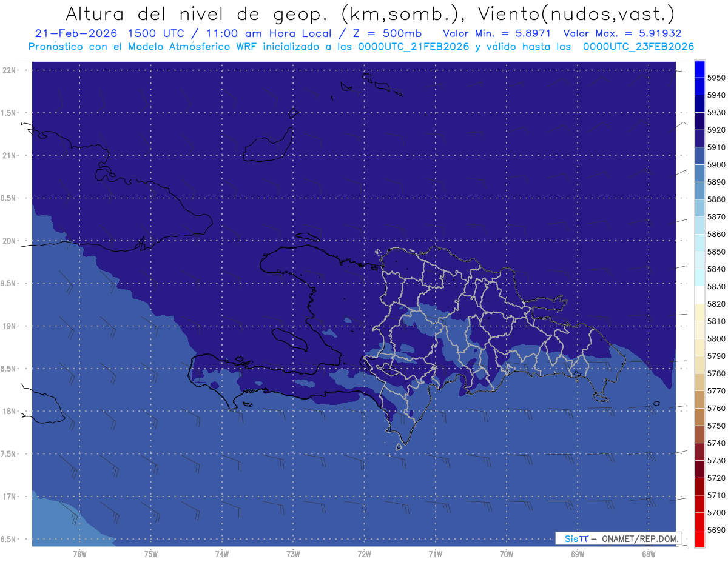Click the 5950 legend value

click(x=716, y=78)
